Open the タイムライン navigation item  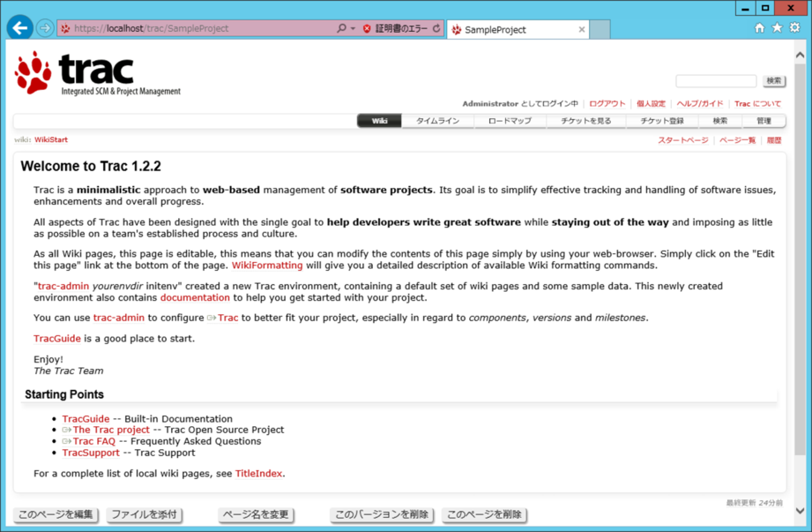[x=438, y=121]
